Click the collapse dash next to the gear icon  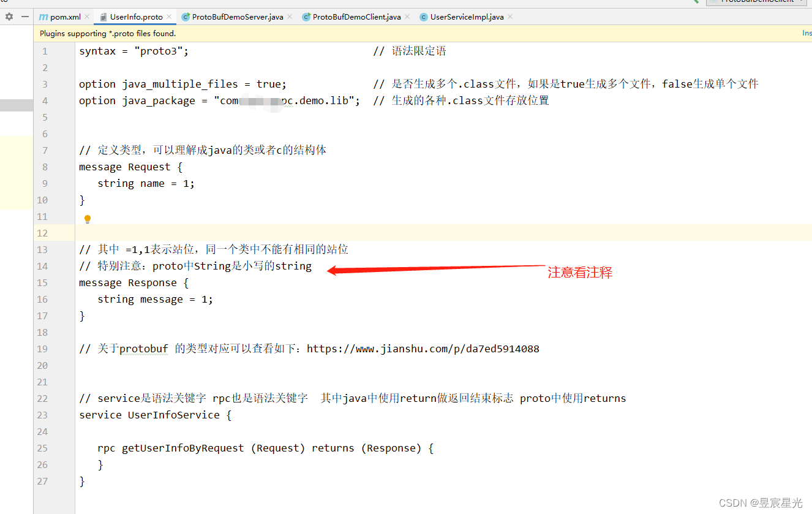[x=24, y=17]
